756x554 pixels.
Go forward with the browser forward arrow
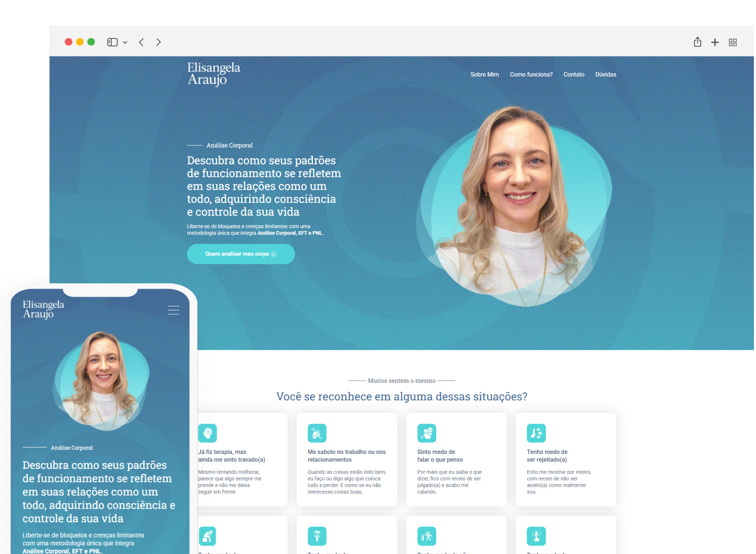click(x=158, y=42)
